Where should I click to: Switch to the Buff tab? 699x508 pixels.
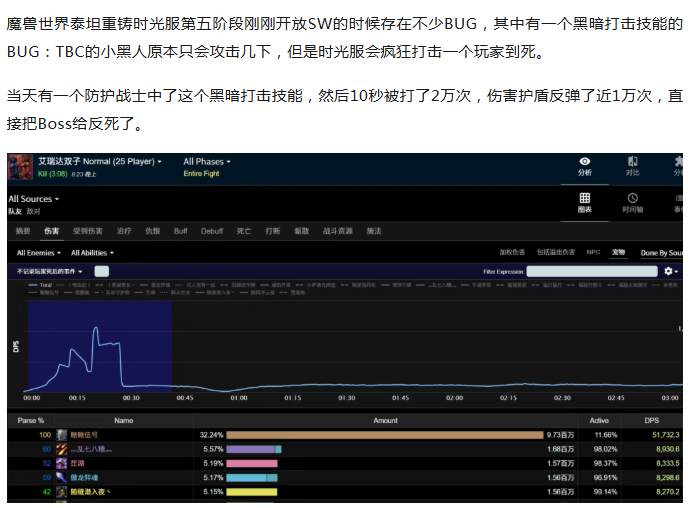pos(181,231)
